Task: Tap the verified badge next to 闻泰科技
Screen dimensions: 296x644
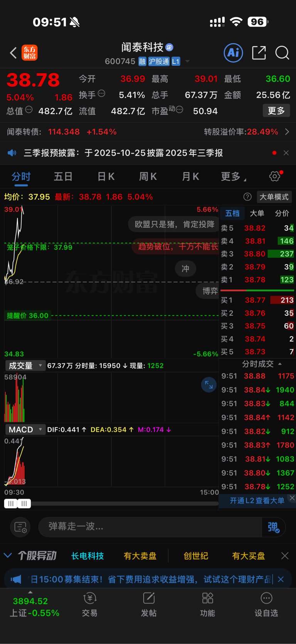Action: (169, 47)
